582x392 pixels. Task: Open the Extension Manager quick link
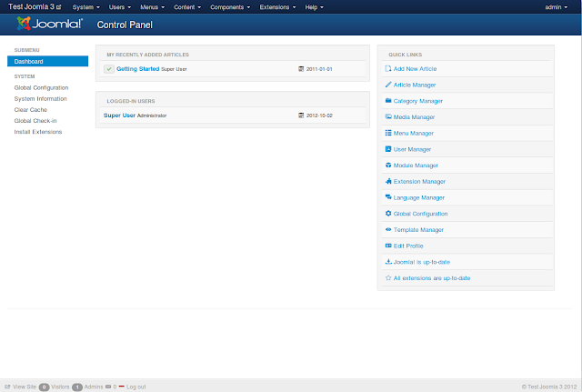[419, 182]
